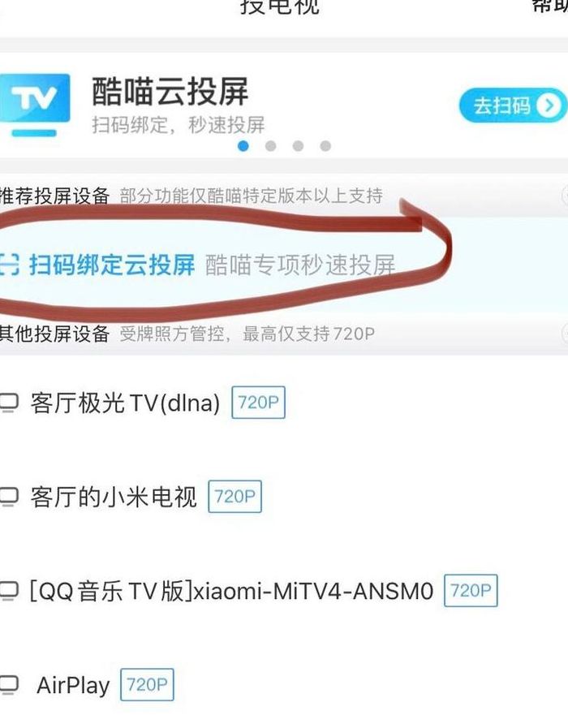Image resolution: width=568 pixels, height=728 pixels.
Task: Open 扫码绑定云投屏 cloud casting option
Action: tap(284, 265)
